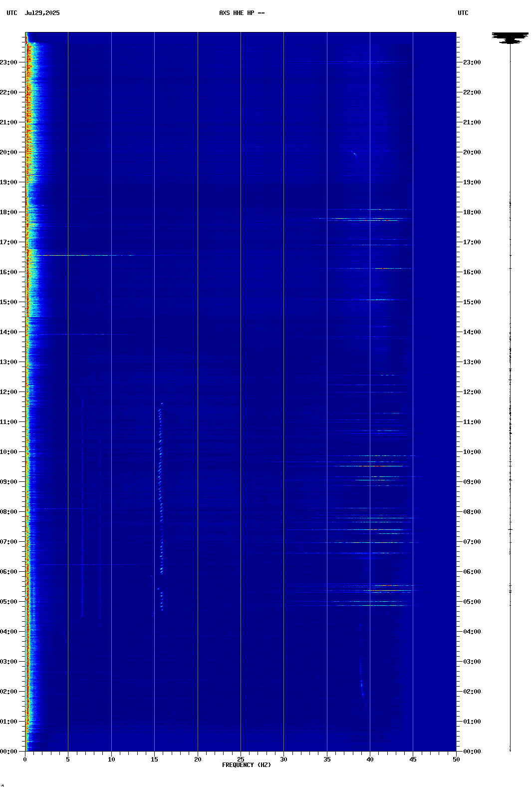Click the 0 Hz frequency tick label

click(x=25, y=760)
